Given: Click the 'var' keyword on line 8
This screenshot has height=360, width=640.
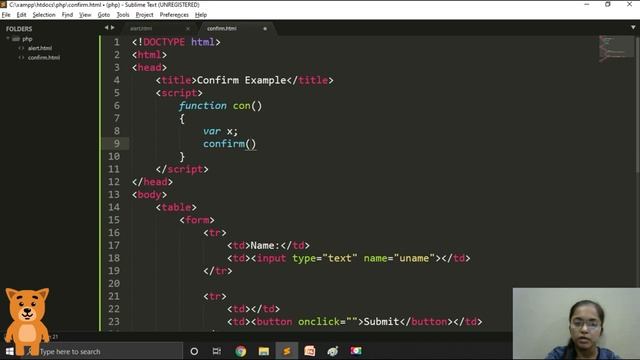Looking at the screenshot, I should tap(211, 131).
